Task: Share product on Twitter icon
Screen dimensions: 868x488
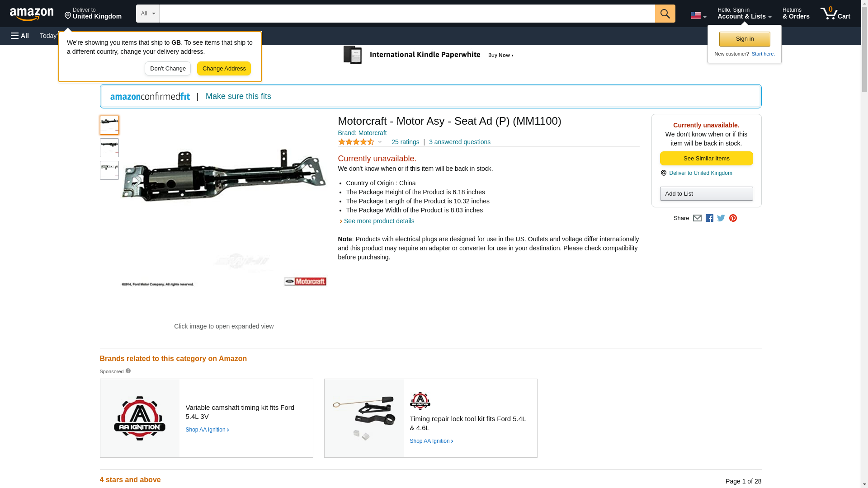Action: (721, 218)
